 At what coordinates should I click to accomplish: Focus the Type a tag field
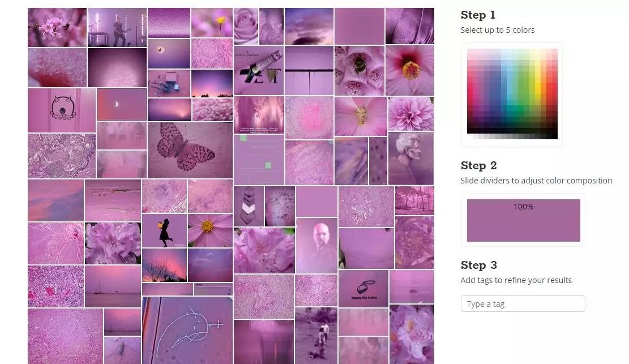[523, 304]
